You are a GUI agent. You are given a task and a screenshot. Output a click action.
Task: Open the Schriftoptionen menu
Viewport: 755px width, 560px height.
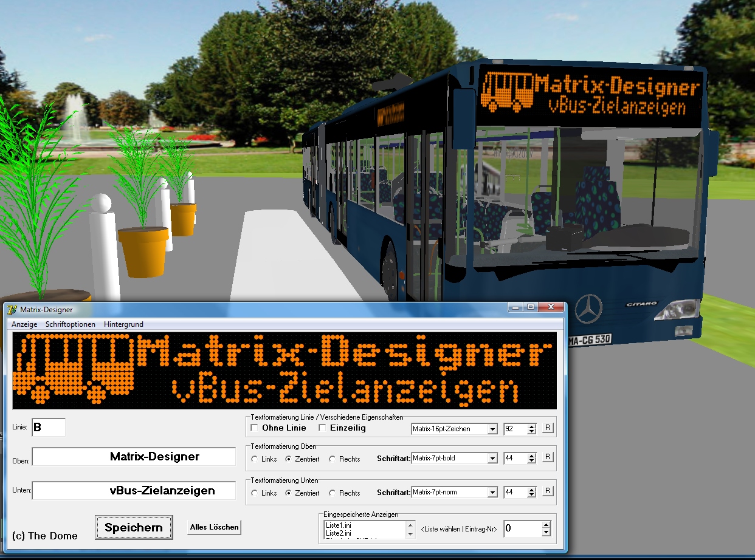tap(71, 324)
